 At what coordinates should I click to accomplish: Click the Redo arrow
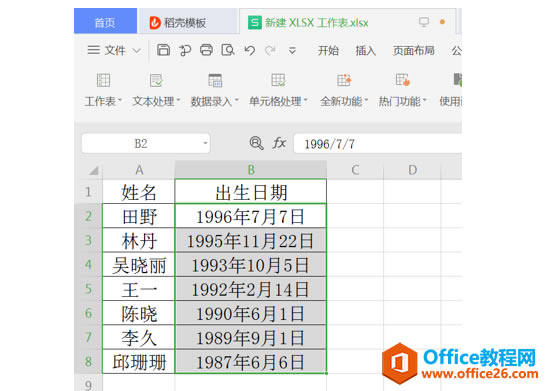[270, 50]
